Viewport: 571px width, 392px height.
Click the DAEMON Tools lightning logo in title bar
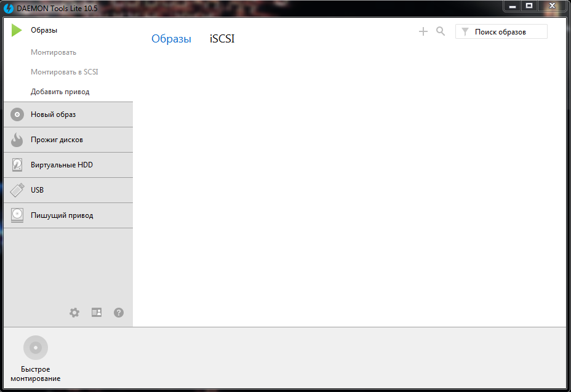coord(9,8)
